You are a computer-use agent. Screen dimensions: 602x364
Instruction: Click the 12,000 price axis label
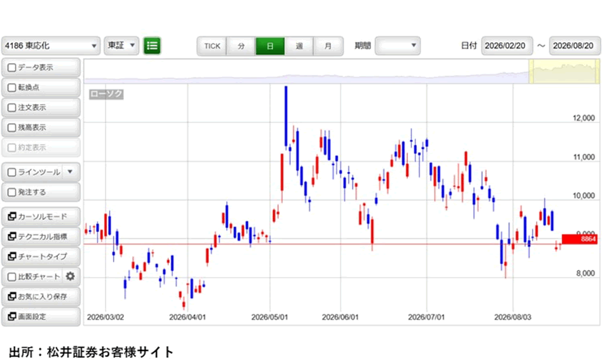(584, 118)
